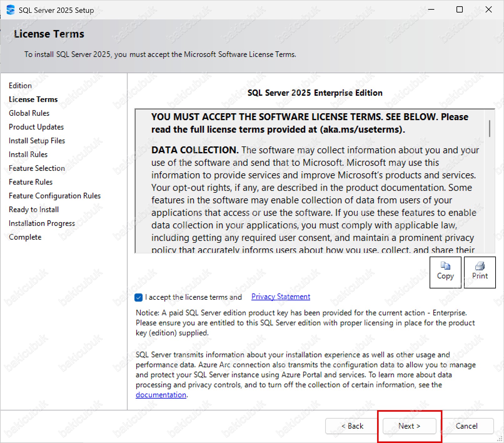Select License Terms in the step list
The image size is (504, 443).
[x=33, y=99]
